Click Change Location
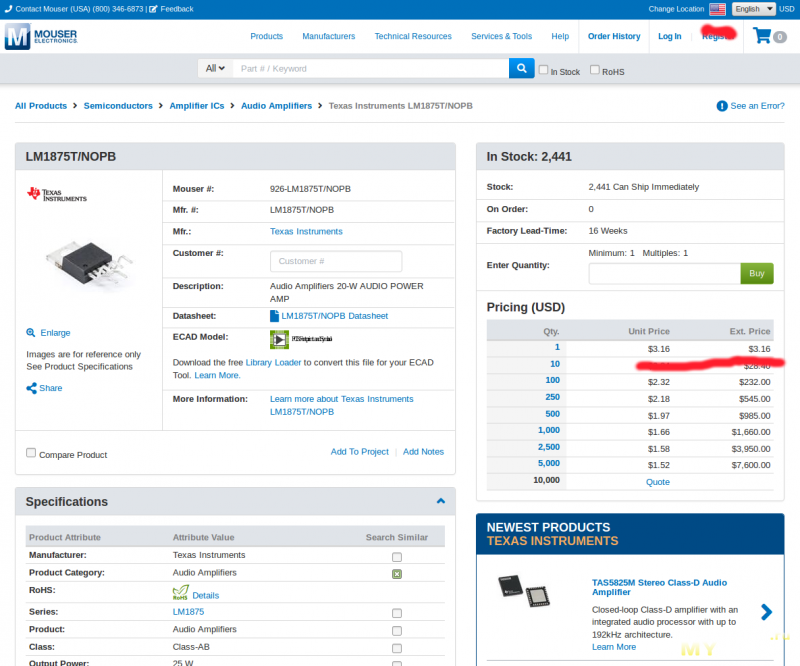The height and width of the screenshot is (666, 800). click(x=676, y=9)
